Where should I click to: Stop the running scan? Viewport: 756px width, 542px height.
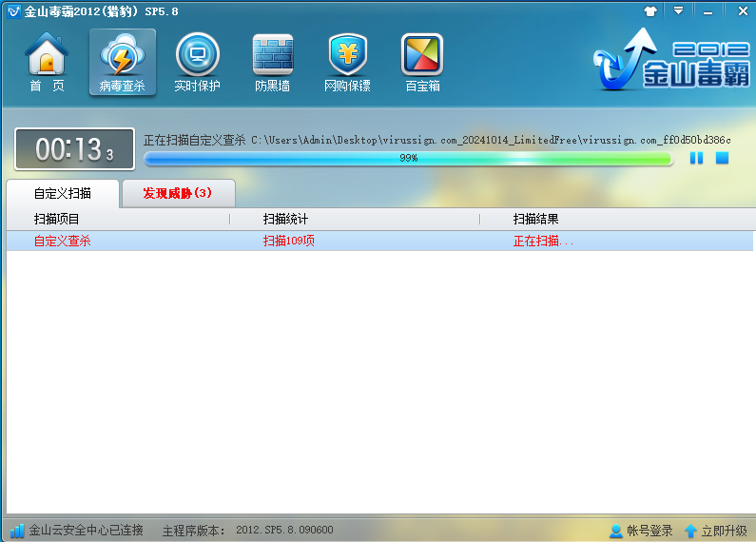(722, 158)
